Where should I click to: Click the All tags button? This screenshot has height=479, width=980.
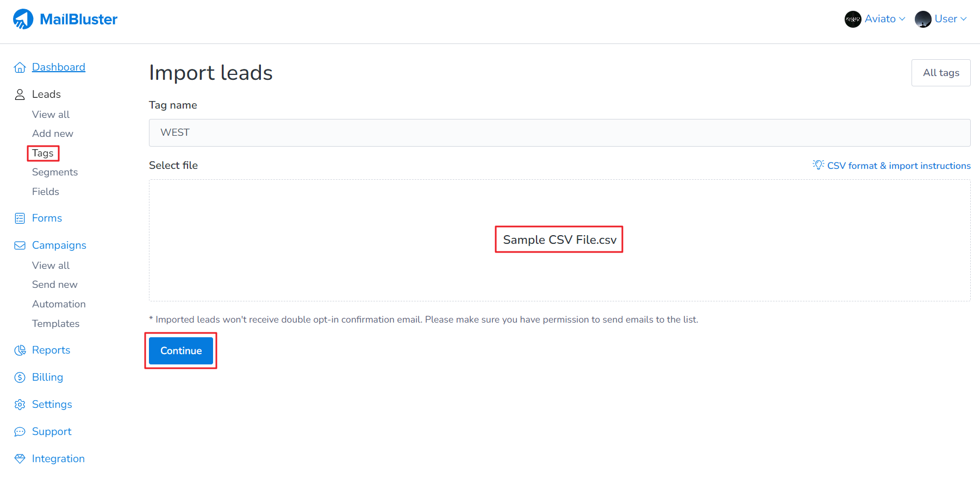tap(941, 72)
